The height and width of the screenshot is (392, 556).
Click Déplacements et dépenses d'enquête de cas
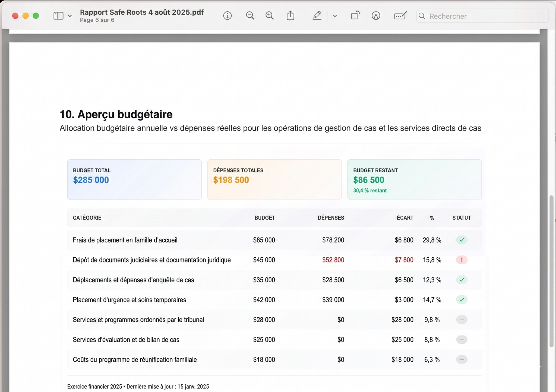[x=133, y=280]
